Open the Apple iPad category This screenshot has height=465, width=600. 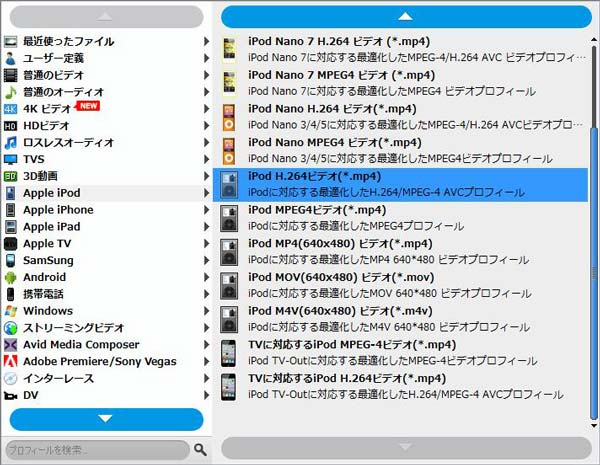pyautogui.click(x=106, y=227)
